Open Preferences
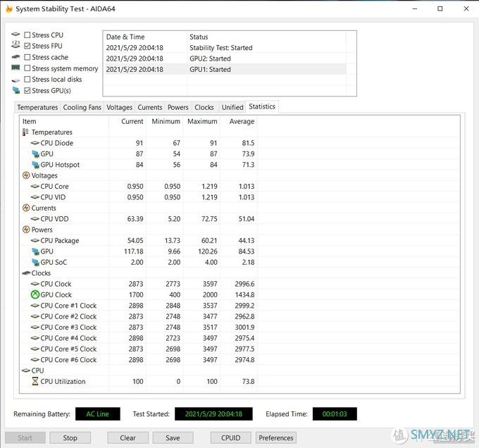The height and width of the screenshot is (448, 479). point(276,437)
